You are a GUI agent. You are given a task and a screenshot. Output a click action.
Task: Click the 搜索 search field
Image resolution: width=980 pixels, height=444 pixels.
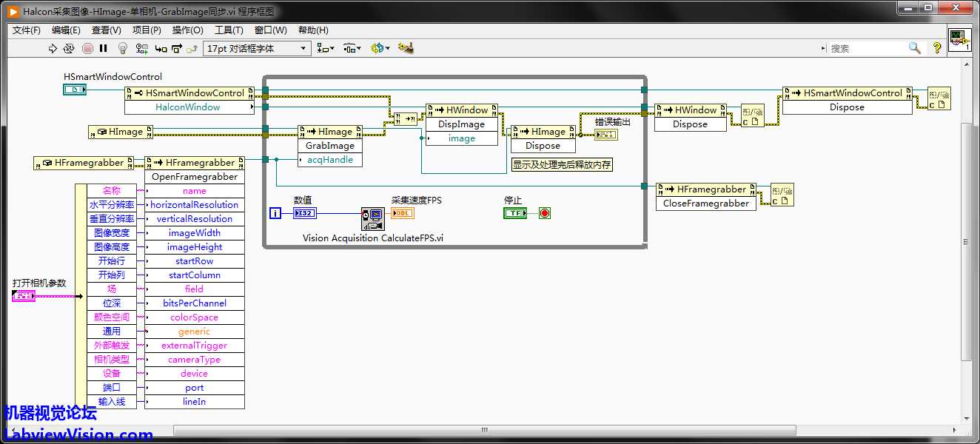[x=866, y=48]
